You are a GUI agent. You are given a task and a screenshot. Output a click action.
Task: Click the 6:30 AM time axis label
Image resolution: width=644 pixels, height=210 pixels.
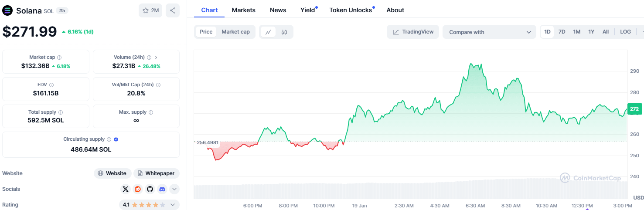(475, 205)
